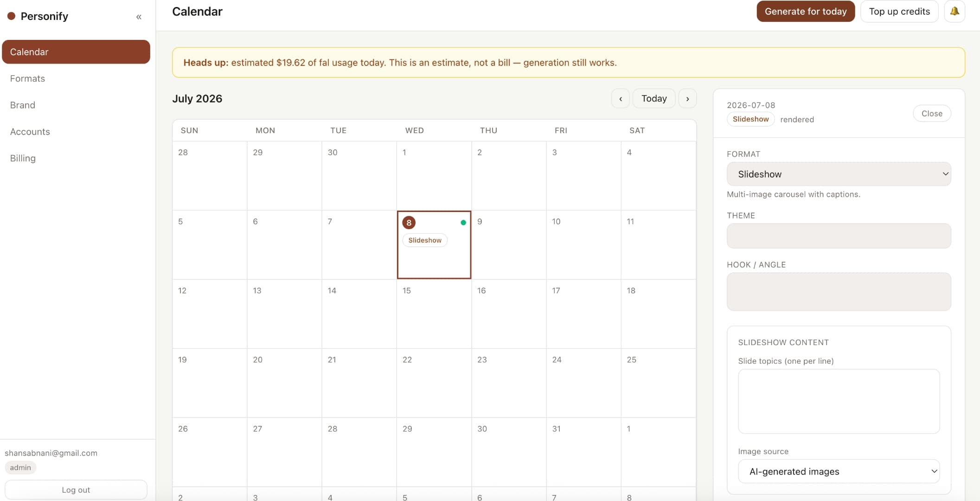Select Wednesday July 1 cell
This screenshot has height=501, width=980.
434,176
